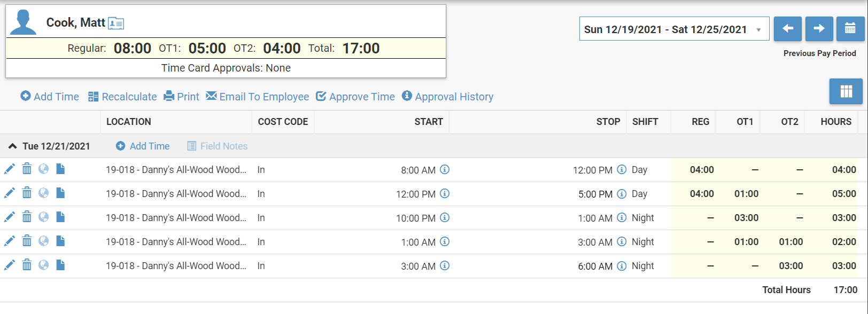Open the calendar date picker button
The width and height of the screenshot is (868, 314).
850,29
